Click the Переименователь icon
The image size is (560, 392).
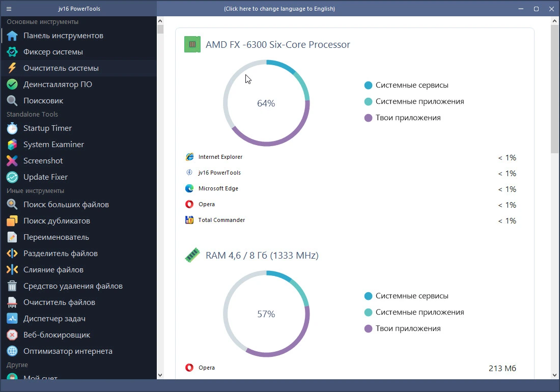12,237
